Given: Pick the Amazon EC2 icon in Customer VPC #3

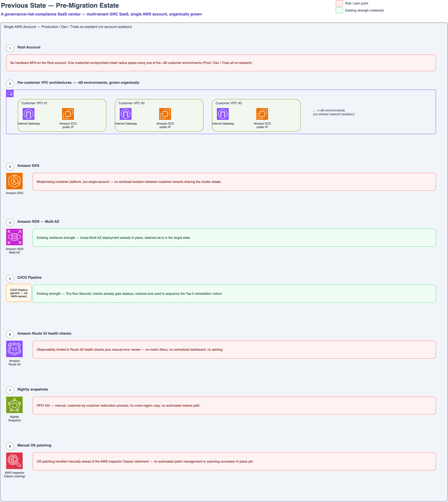Looking at the screenshot, I should 262,114.
